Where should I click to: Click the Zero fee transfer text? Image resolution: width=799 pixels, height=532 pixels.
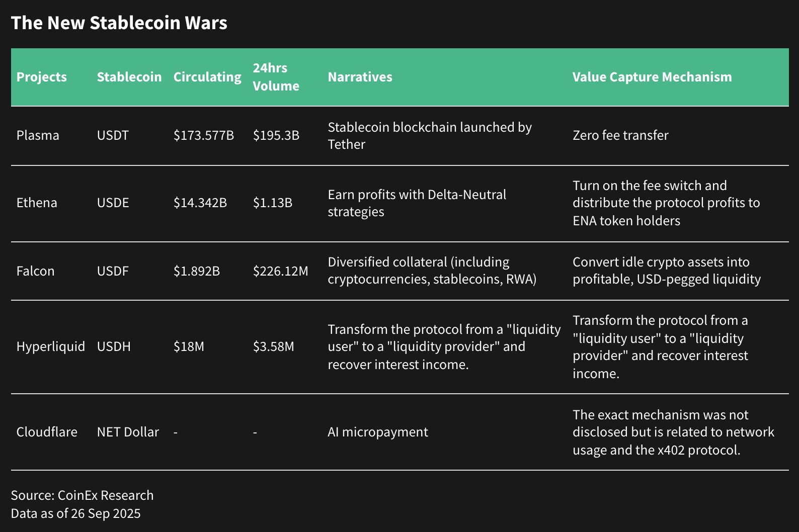(x=620, y=135)
